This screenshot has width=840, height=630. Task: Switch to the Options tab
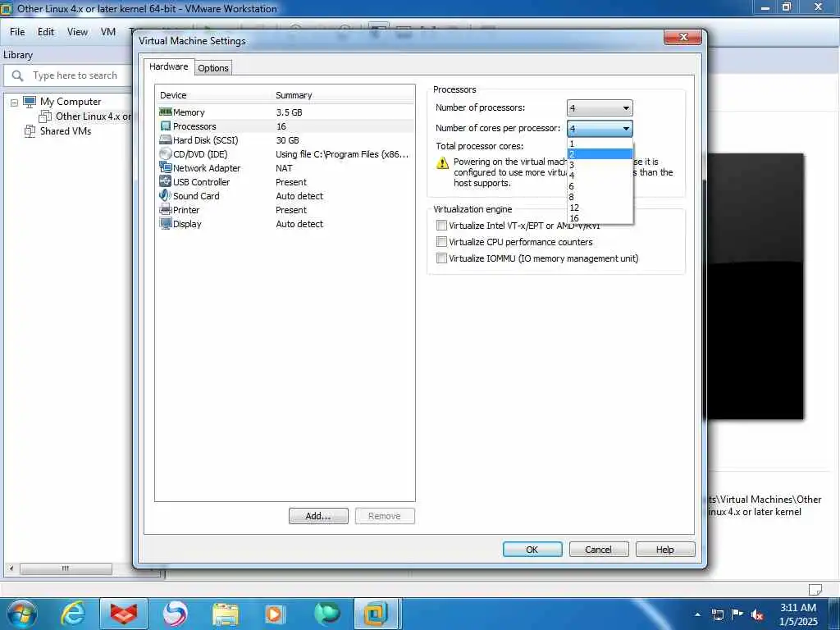[213, 68]
